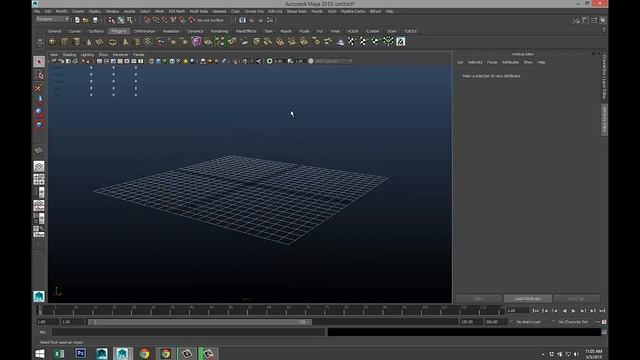Open Photoshop from the taskbar
The width and height of the screenshot is (640, 360).
click(80, 353)
